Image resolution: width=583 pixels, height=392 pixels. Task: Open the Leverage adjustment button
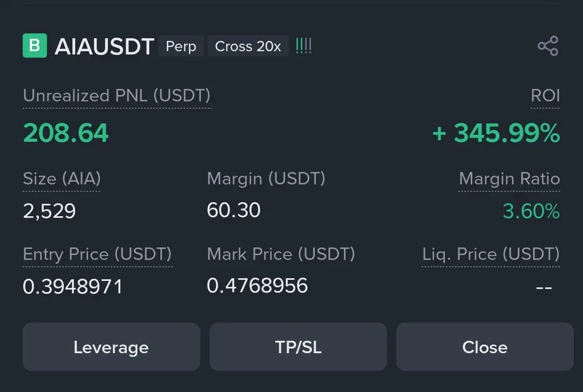click(x=111, y=347)
